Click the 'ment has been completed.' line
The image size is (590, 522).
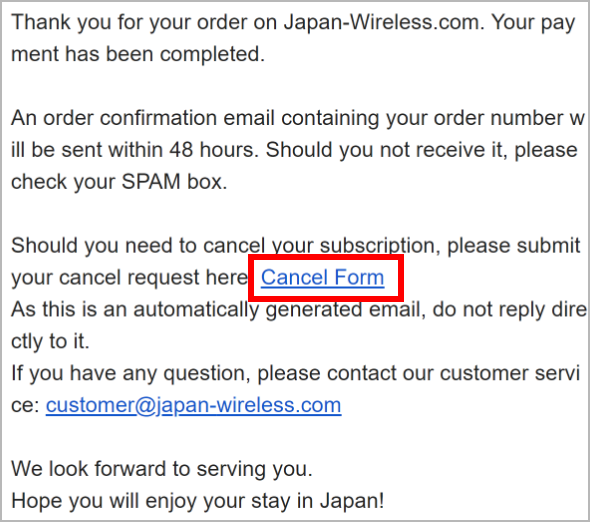tap(138, 54)
